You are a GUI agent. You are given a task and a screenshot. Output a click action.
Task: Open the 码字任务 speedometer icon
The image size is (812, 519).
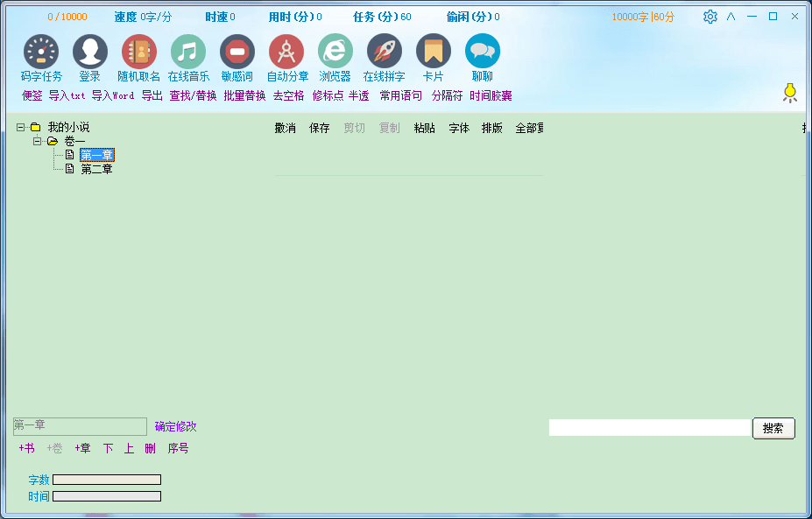click(x=41, y=53)
